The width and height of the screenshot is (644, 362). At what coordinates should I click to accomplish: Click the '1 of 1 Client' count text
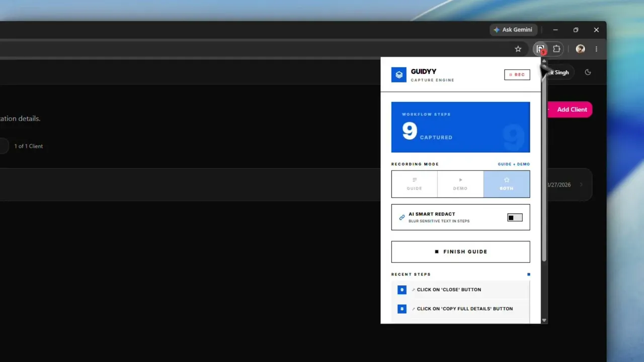pyautogui.click(x=29, y=146)
